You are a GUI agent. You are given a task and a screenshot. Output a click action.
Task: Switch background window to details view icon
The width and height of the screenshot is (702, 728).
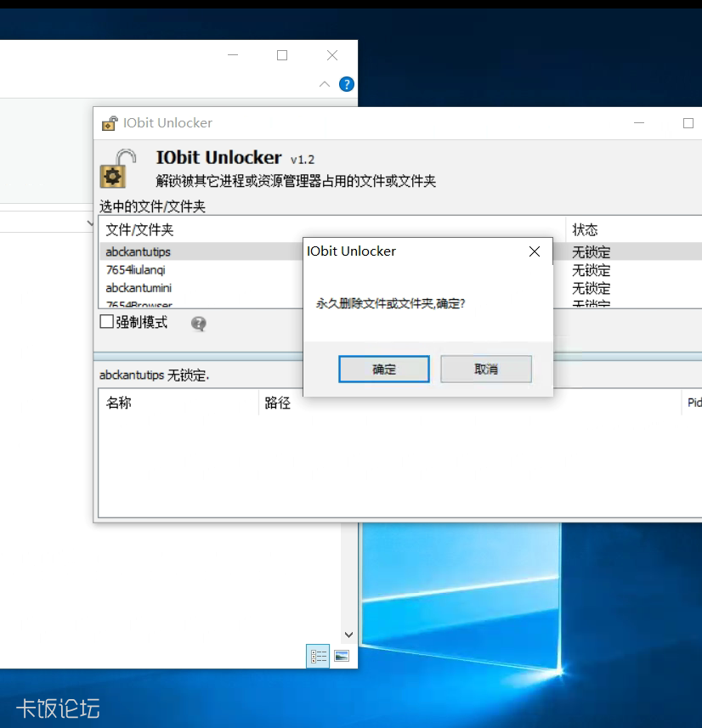318,656
